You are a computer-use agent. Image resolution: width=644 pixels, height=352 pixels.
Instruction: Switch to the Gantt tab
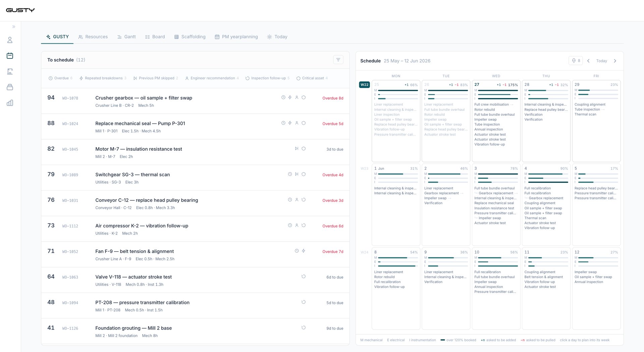click(126, 37)
